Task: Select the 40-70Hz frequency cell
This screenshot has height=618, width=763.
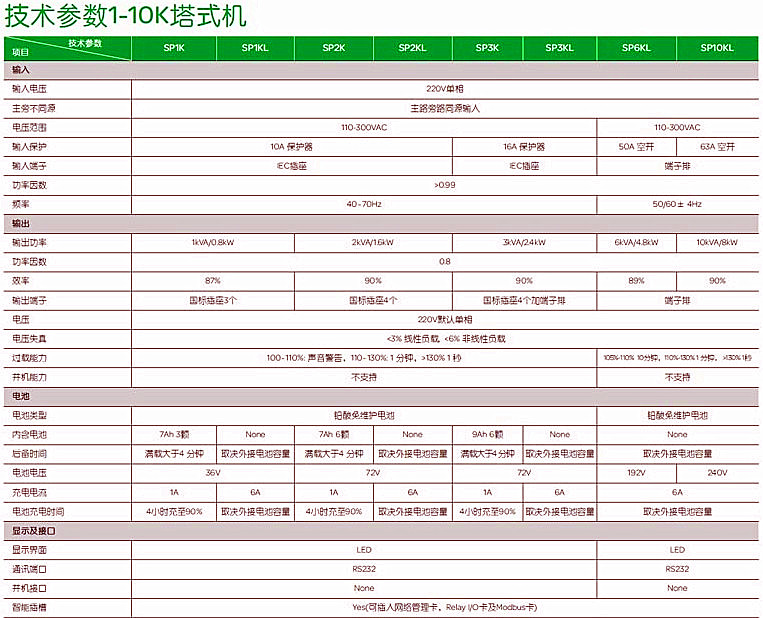Action: [364, 204]
